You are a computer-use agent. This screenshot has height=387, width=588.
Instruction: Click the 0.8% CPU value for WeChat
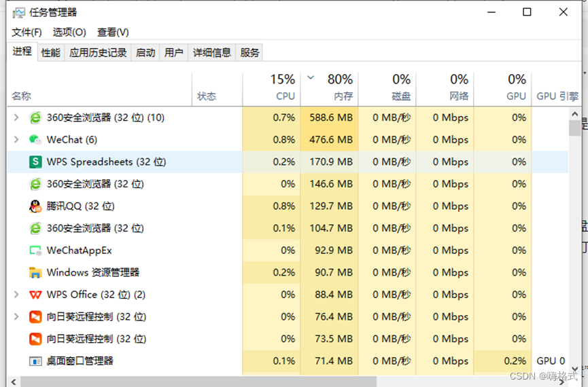coord(284,140)
